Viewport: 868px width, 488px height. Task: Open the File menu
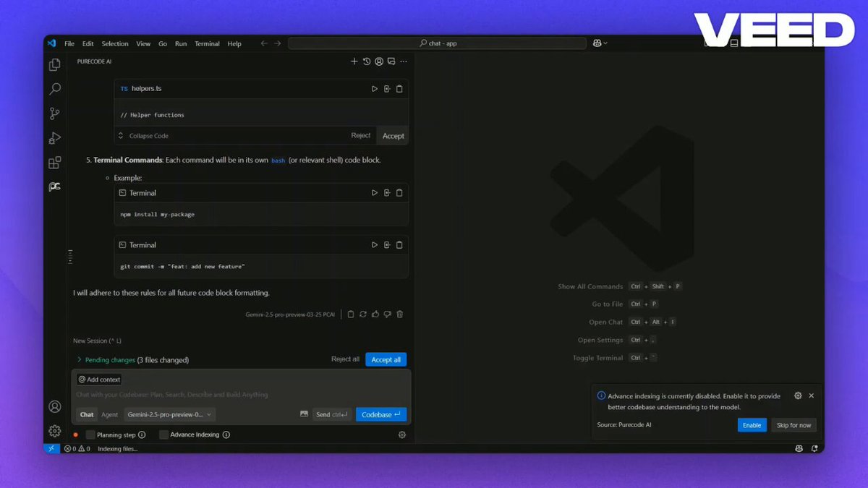pos(69,43)
